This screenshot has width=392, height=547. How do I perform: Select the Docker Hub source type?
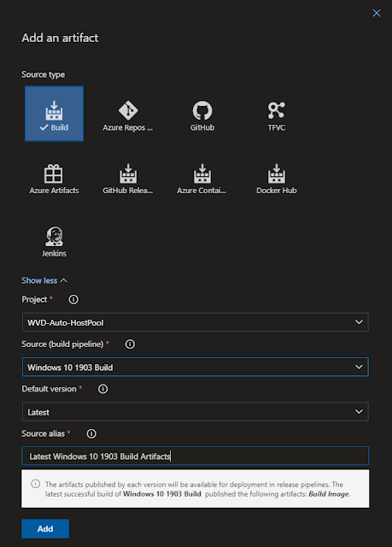277,179
